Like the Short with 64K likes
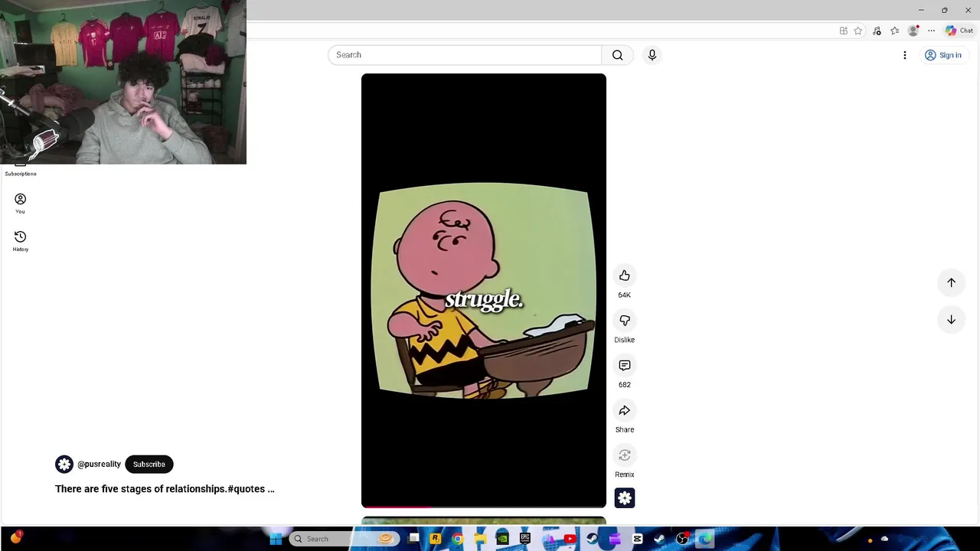 (x=625, y=275)
